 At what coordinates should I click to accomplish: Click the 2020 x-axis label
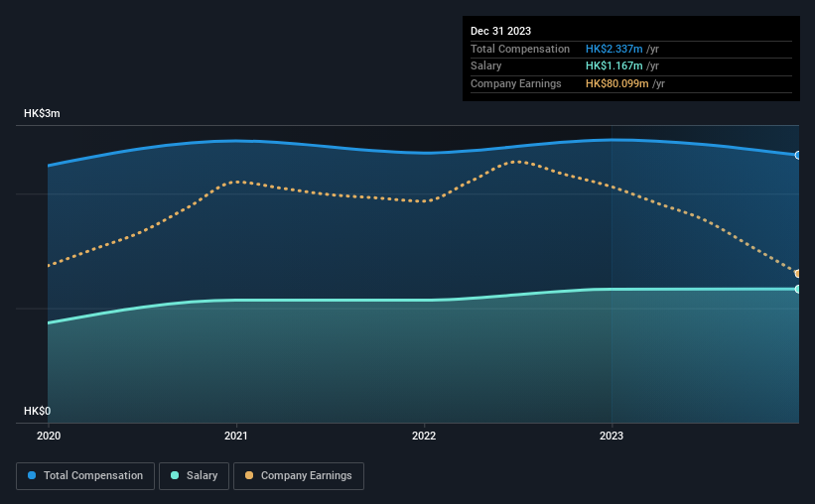49,436
